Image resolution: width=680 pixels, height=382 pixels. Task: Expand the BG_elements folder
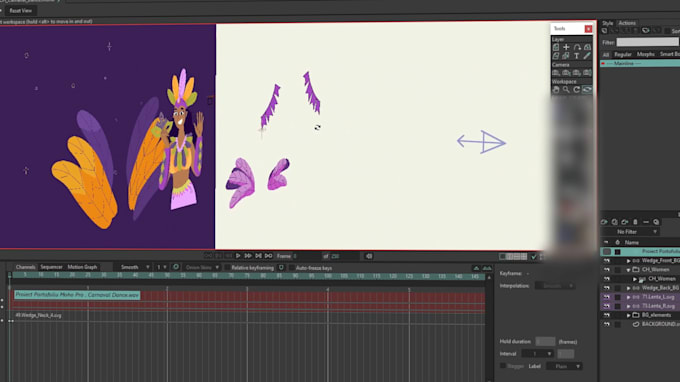click(628, 316)
